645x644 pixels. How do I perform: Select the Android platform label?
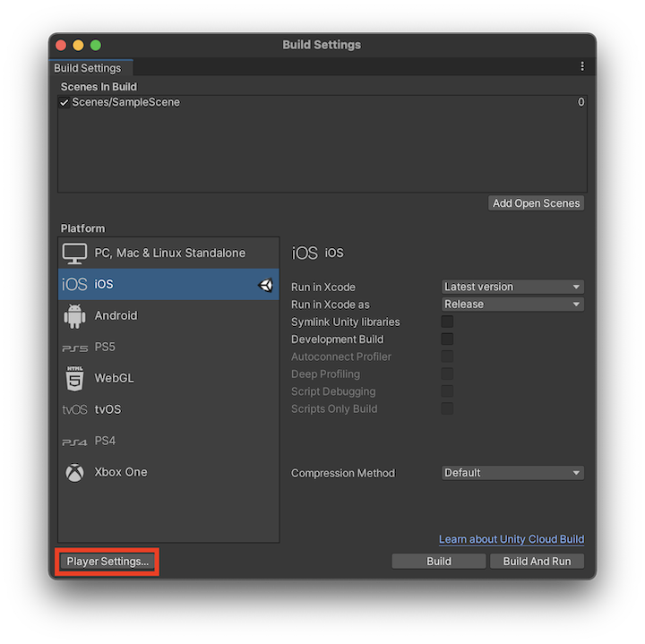click(116, 315)
